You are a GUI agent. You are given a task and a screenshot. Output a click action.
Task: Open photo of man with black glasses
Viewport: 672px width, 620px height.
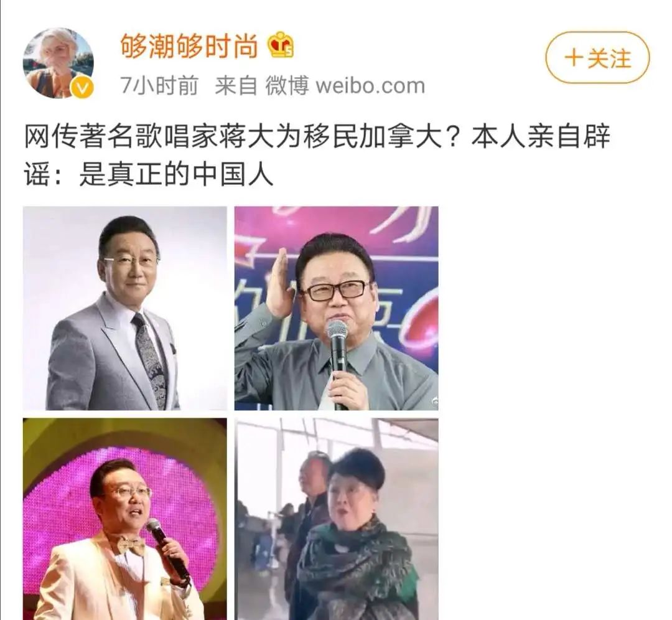click(x=336, y=308)
